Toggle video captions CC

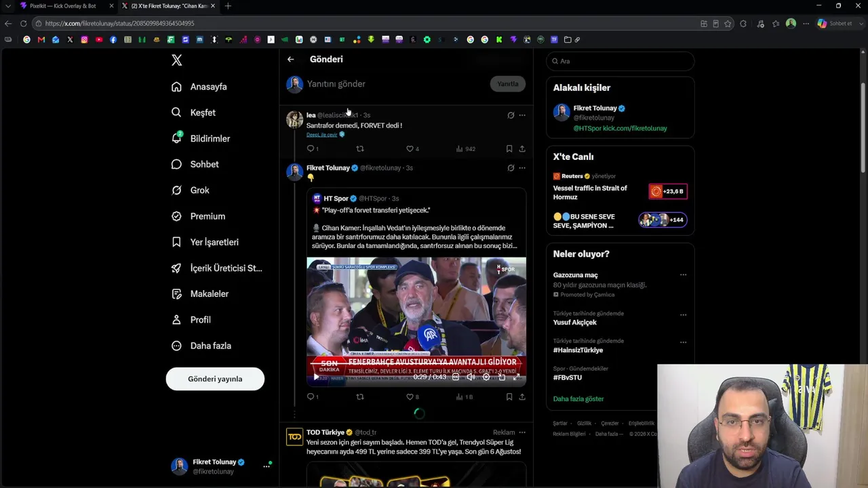point(456,377)
